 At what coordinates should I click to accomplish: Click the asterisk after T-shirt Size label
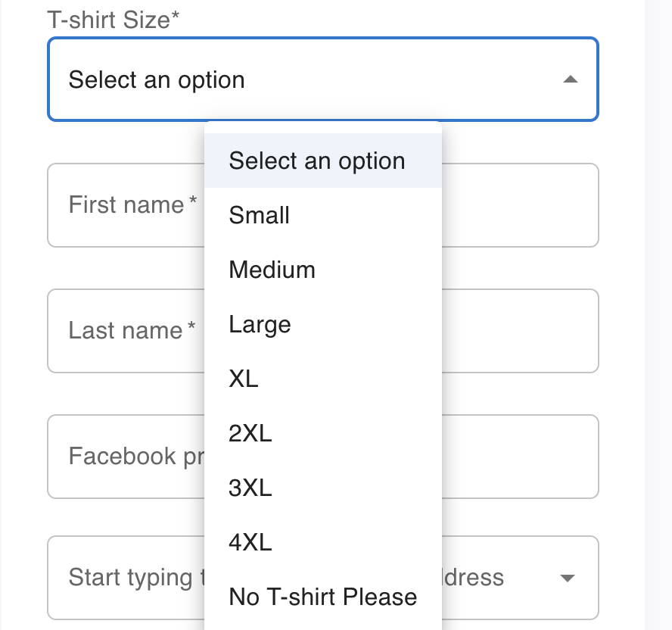[x=176, y=17]
